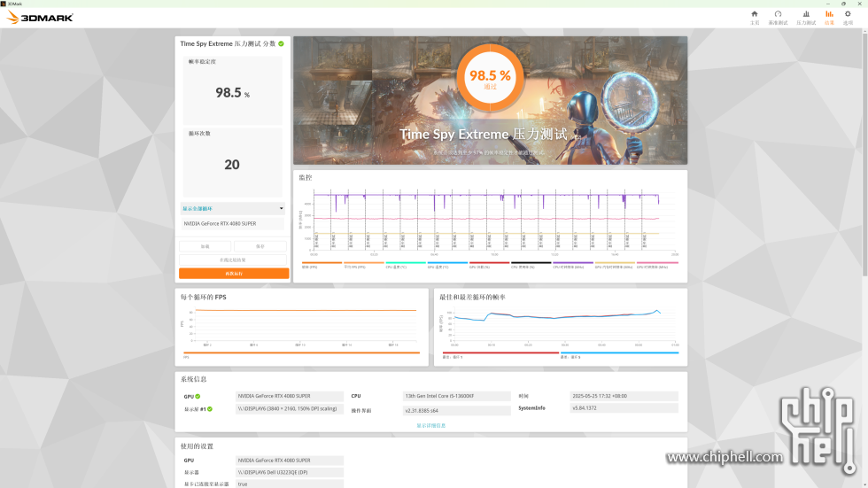Viewport: 868px width, 488px height.
Task: Open the show all loops (显示全部循环) dropdown
Action: click(x=232, y=209)
